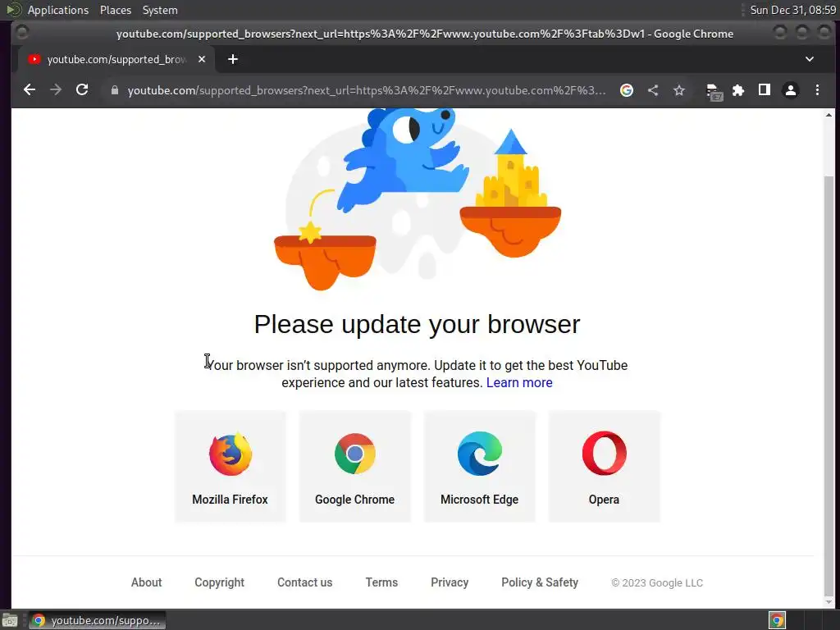Viewport: 840px width, 630px height.
Task: Open the Policy & Safety footer link
Action: pyautogui.click(x=540, y=582)
